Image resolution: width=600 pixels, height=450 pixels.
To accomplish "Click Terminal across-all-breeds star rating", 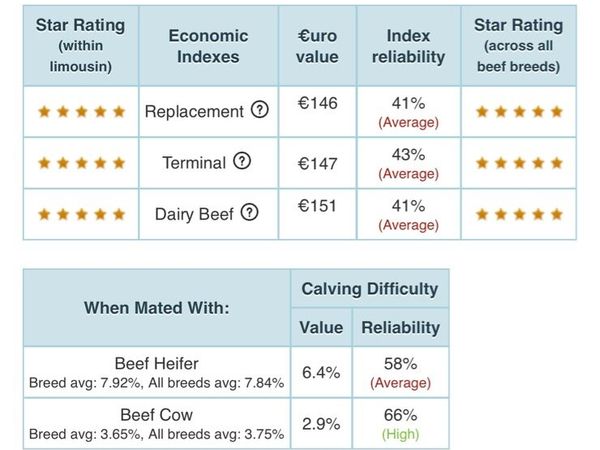I will coord(519,163).
